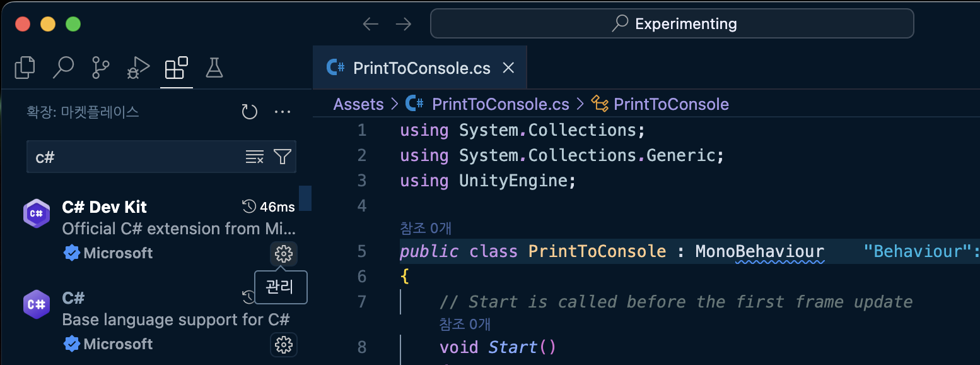
Task: Open the extension filter funnel menu
Action: (x=283, y=157)
